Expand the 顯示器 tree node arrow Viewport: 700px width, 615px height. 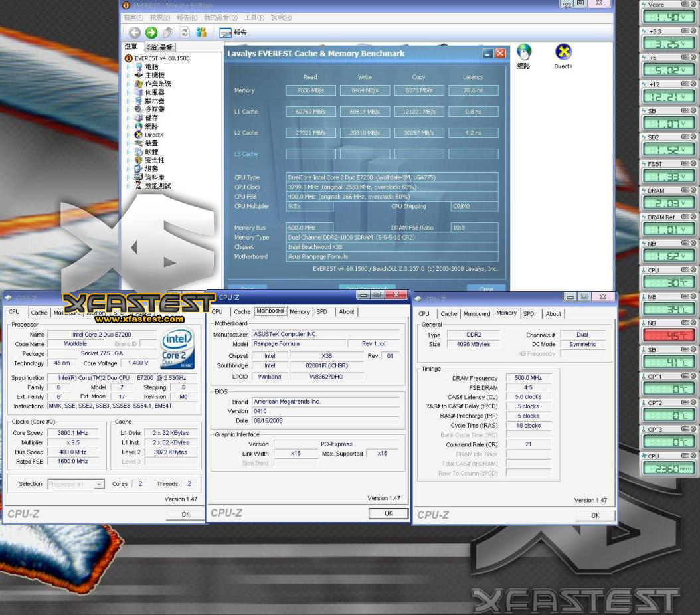coord(129,100)
